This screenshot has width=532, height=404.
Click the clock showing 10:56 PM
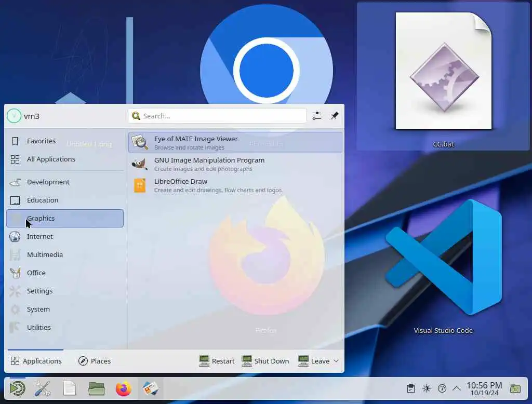point(484,389)
